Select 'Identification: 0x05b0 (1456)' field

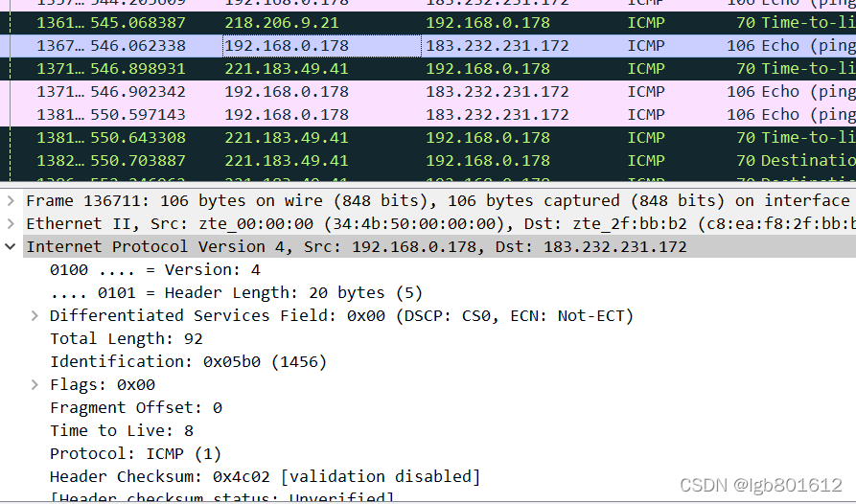[x=188, y=361]
